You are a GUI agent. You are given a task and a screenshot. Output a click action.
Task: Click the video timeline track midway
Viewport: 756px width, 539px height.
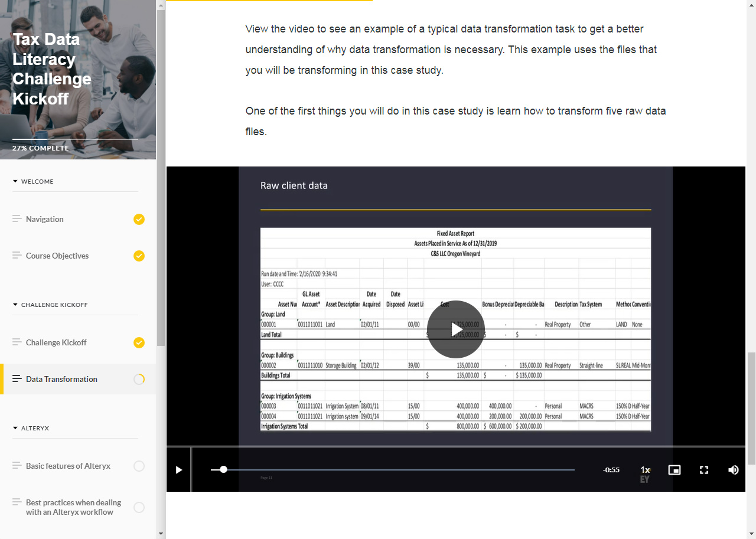393,470
